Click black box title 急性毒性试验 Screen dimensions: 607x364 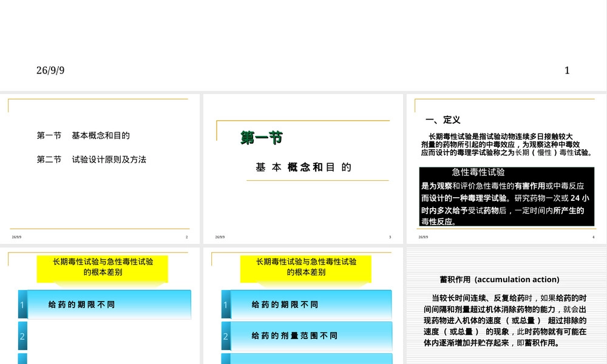click(478, 172)
